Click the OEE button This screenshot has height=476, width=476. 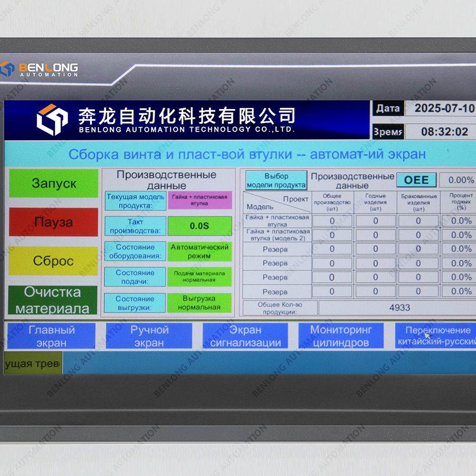[x=416, y=180]
